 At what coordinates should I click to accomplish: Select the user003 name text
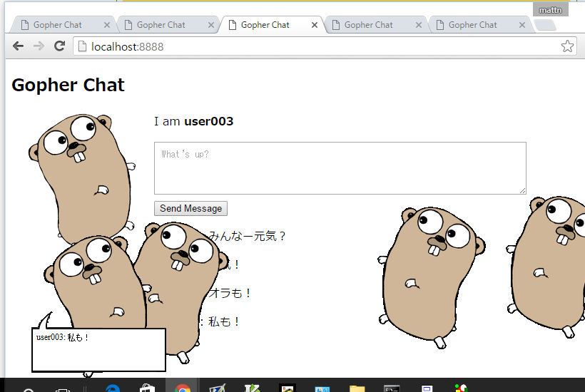[208, 121]
